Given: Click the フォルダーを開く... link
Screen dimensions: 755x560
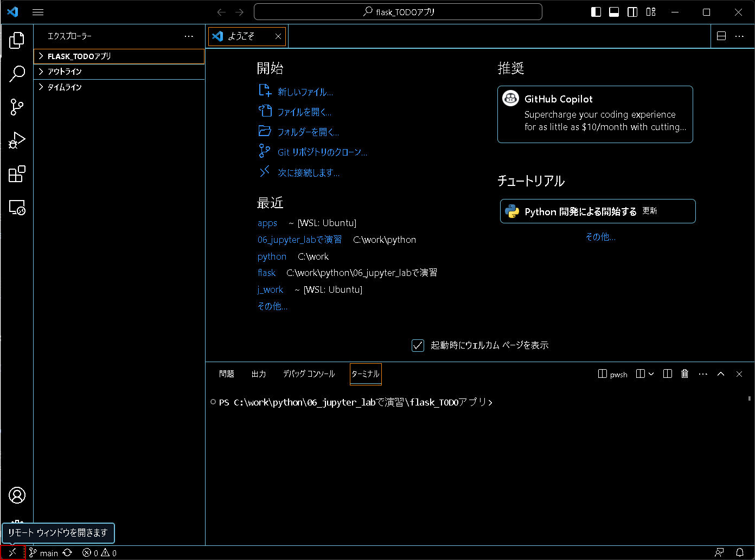Looking at the screenshot, I should 308,132.
